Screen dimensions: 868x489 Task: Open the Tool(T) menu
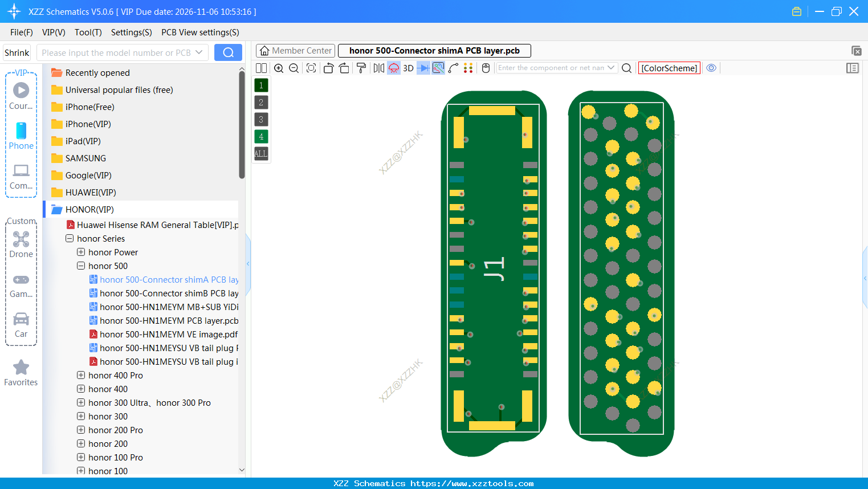pos(88,32)
